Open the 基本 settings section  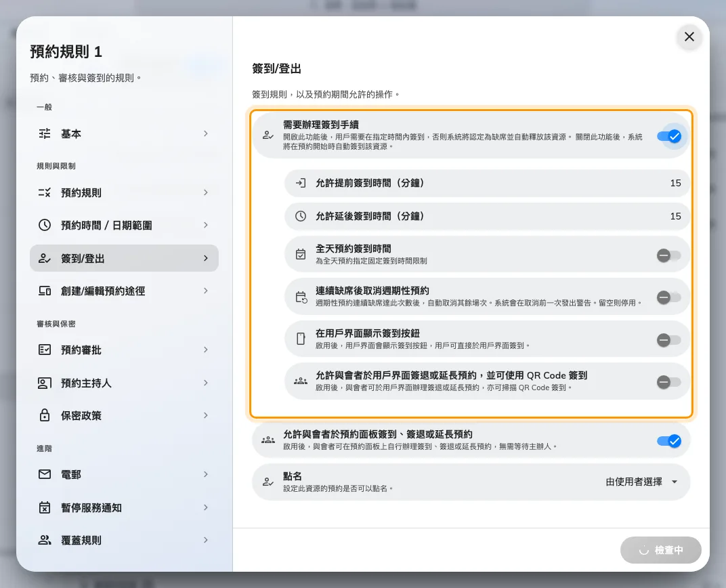click(x=124, y=134)
